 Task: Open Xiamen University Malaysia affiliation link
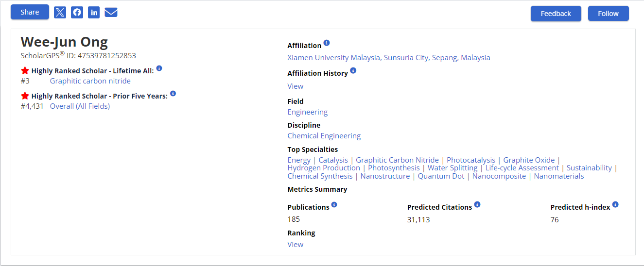(x=389, y=58)
